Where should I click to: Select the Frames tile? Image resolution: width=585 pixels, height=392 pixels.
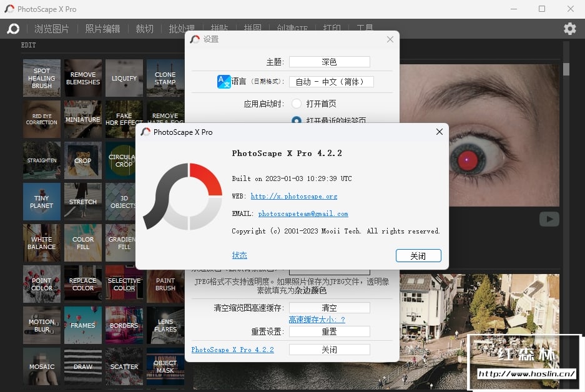point(83,325)
